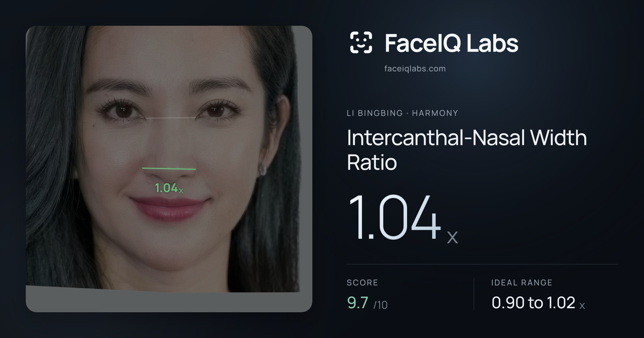
Task: Click the green nasal width measurement line
Action: click(x=169, y=169)
